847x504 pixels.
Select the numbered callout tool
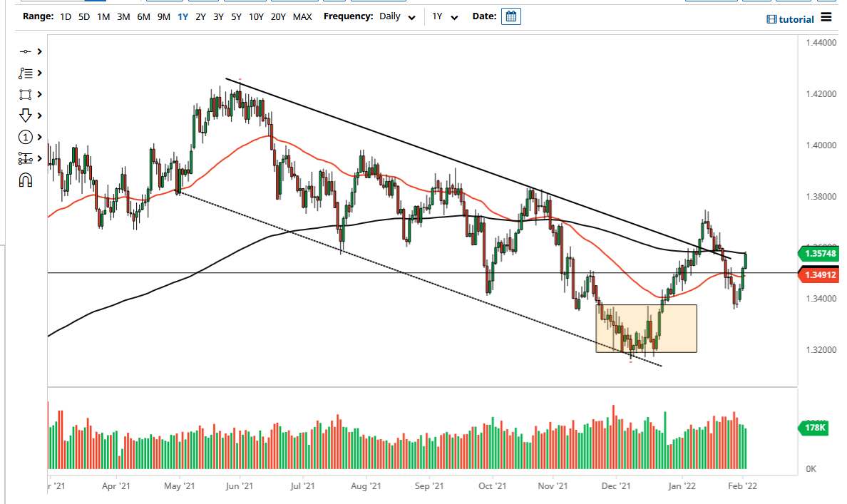coord(25,137)
